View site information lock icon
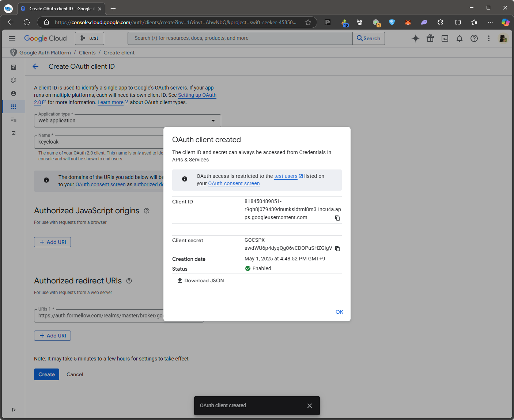This screenshot has height=420, width=514. pos(46,22)
